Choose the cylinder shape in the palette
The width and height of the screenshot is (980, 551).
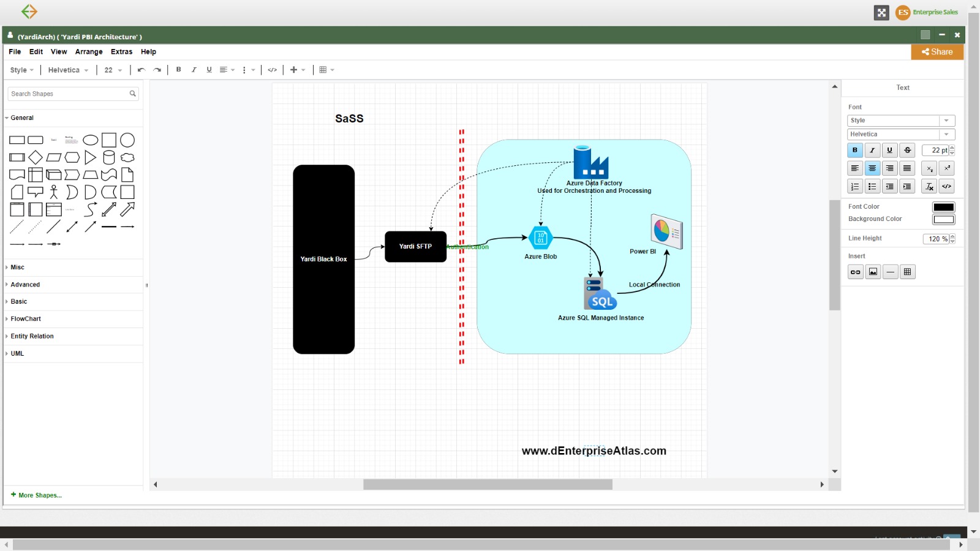click(109, 157)
